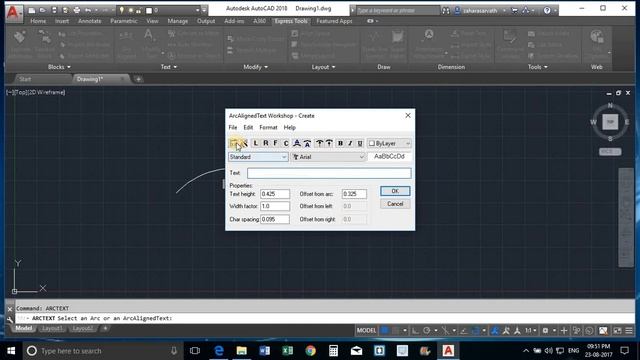Open the ByLayer color dropdown

389,143
